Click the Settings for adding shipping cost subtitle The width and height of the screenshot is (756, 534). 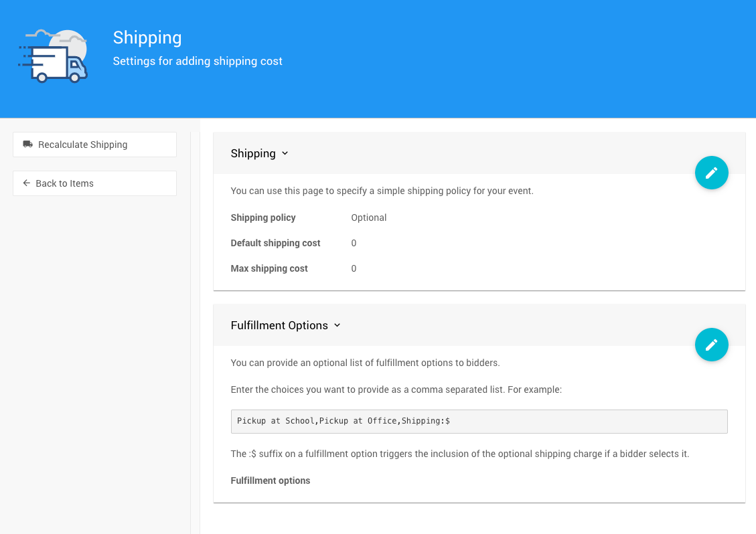[x=198, y=61]
